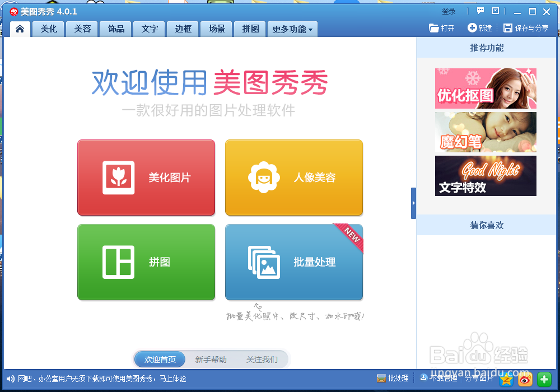Open the 美化 tab
This screenshot has width=560, height=392.
point(49,29)
